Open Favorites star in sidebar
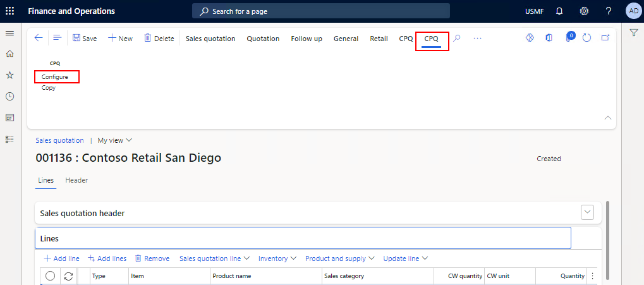Viewport: 644px width, 285px height. [x=10, y=75]
